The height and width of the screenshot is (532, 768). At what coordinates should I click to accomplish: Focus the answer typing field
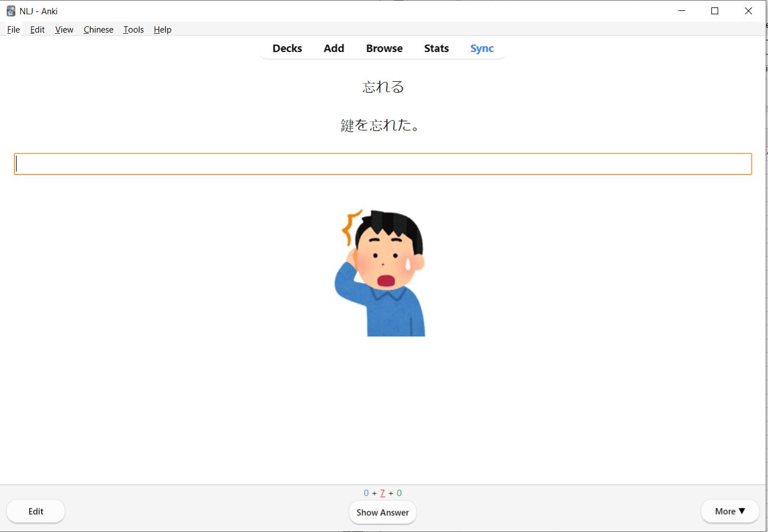[383, 164]
